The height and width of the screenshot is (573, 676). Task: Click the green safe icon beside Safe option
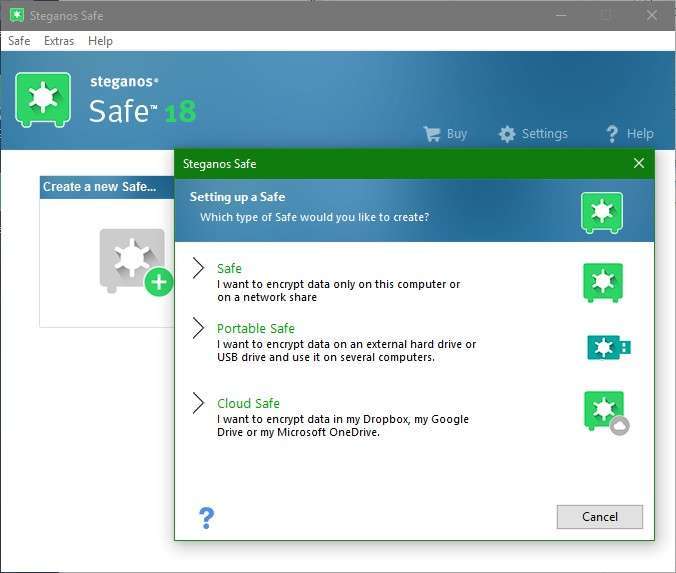click(x=603, y=283)
